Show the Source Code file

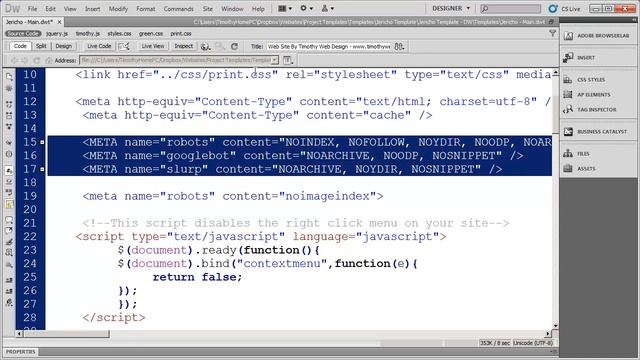click(x=23, y=33)
